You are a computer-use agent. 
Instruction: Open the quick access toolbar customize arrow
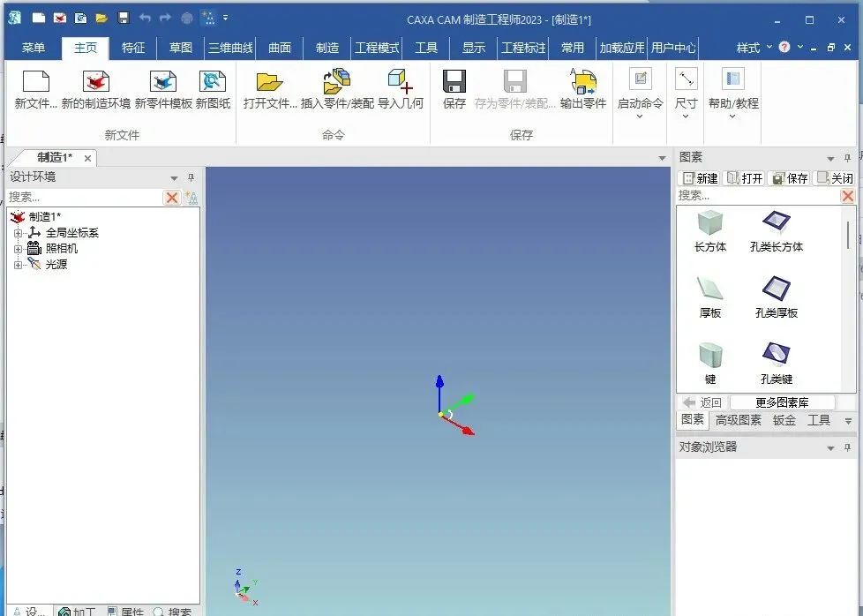pyautogui.click(x=225, y=19)
